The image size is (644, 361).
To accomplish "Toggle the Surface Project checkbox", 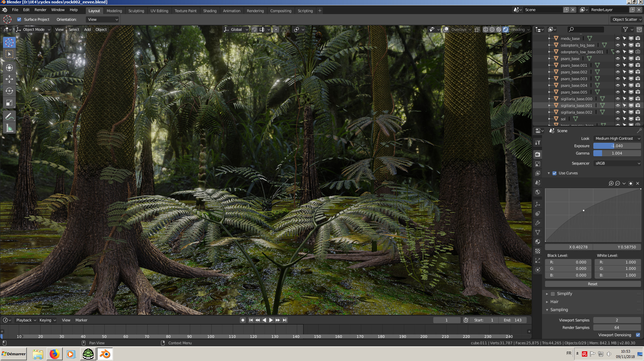I will pyautogui.click(x=19, y=19).
